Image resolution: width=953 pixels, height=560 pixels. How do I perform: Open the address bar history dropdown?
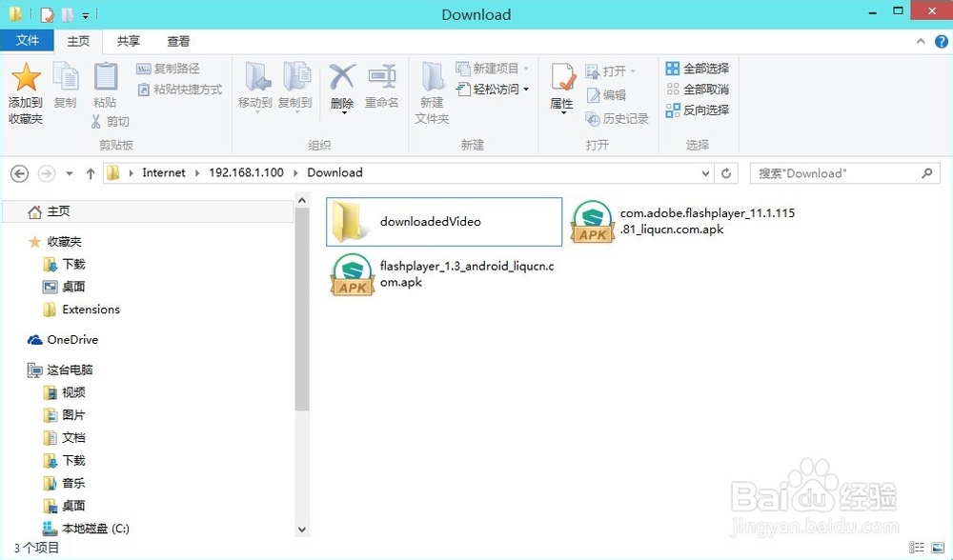pos(704,172)
